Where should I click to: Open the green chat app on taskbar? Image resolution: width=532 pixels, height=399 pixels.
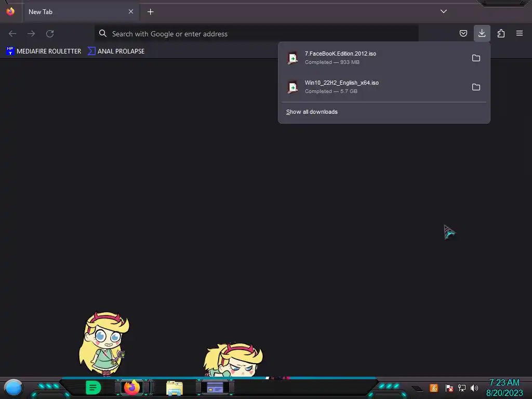point(93,388)
